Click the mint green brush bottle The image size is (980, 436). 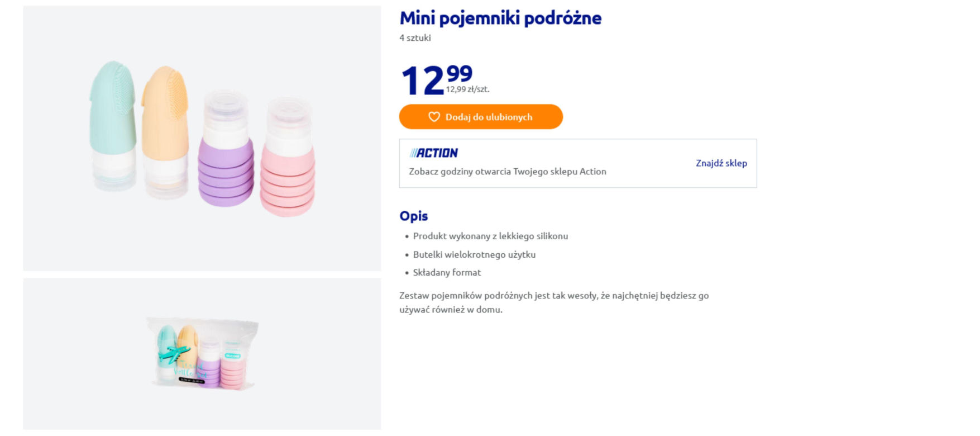point(113,126)
